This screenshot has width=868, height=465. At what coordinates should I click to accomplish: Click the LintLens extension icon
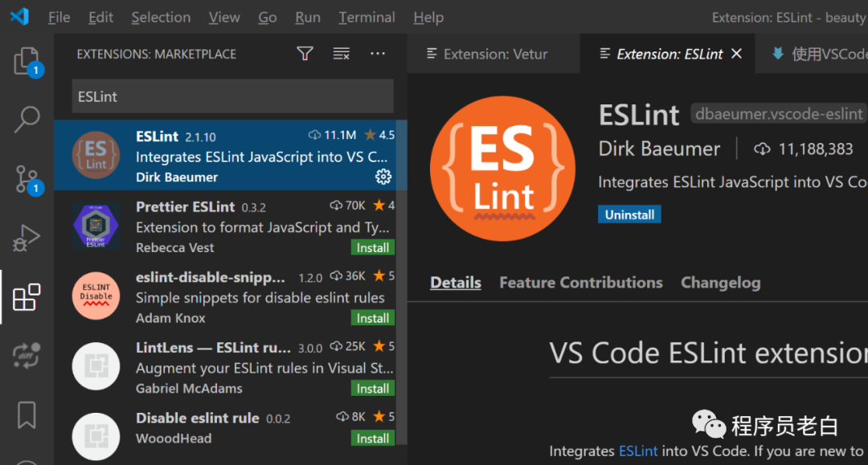click(x=96, y=366)
